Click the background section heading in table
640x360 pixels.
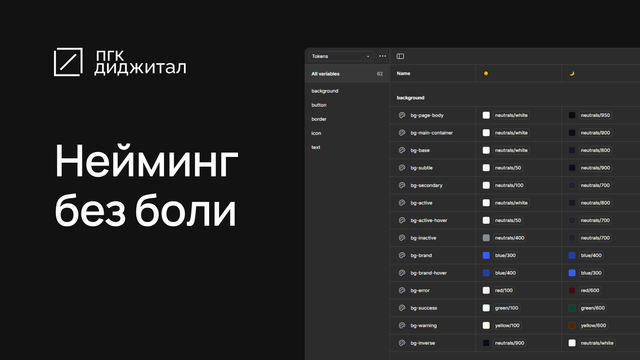pyautogui.click(x=411, y=98)
